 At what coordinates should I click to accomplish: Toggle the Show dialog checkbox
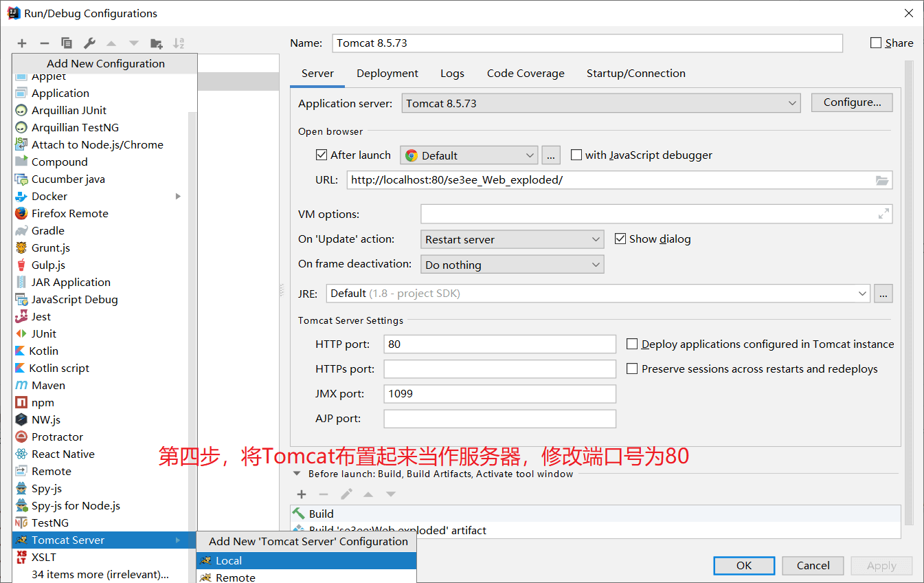(x=620, y=239)
